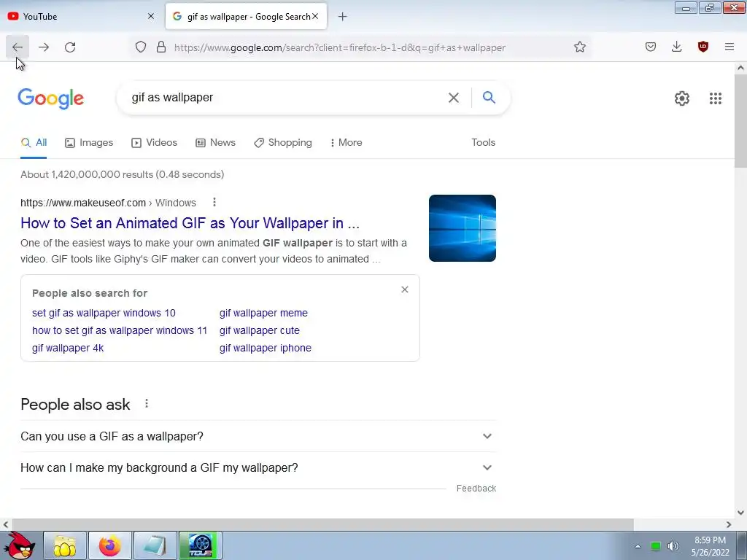Click the Firefox address bar URL
The image size is (747, 560).
(340, 47)
